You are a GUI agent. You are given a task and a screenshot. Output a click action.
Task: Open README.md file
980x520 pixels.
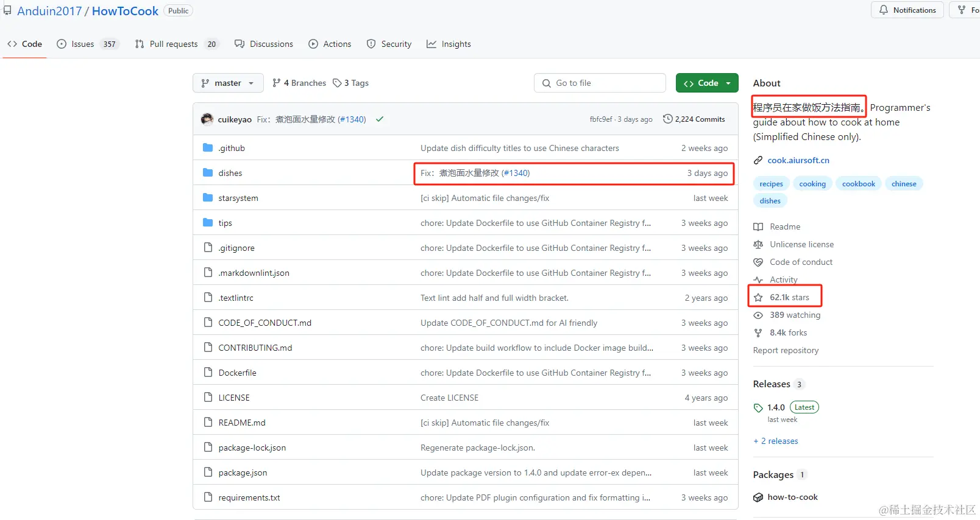pos(242,423)
